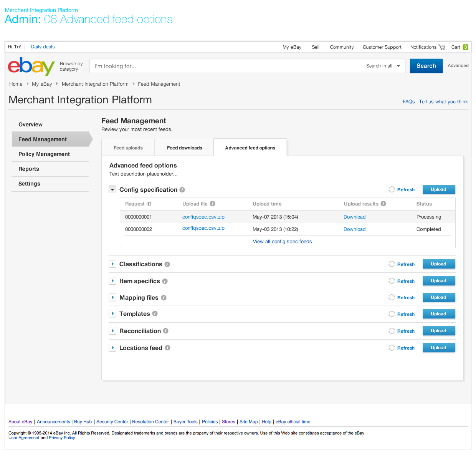Expand the Classifications section
Viewport: 476px width, 461px height.
tap(112, 264)
